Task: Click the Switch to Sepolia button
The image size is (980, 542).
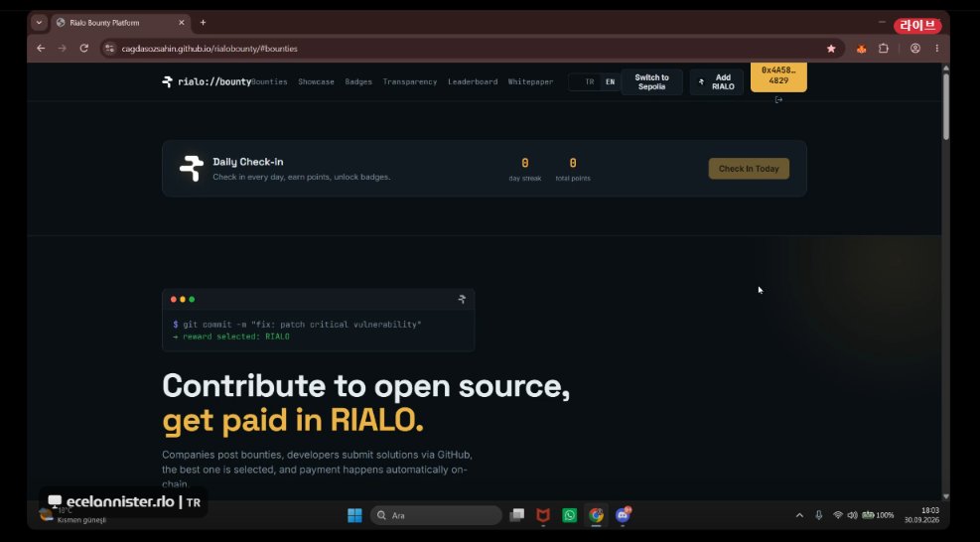Action: pyautogui.click(x=652, y=81)
